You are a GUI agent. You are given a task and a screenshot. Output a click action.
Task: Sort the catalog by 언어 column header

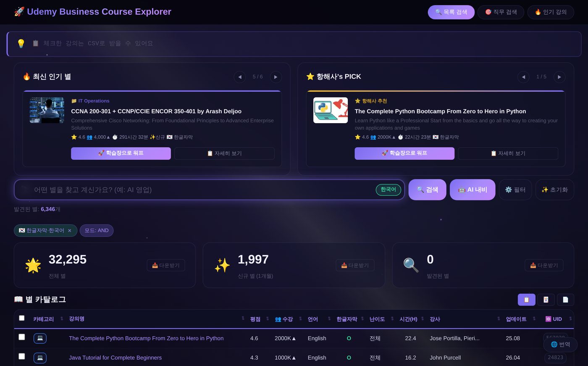pos(313,319)
